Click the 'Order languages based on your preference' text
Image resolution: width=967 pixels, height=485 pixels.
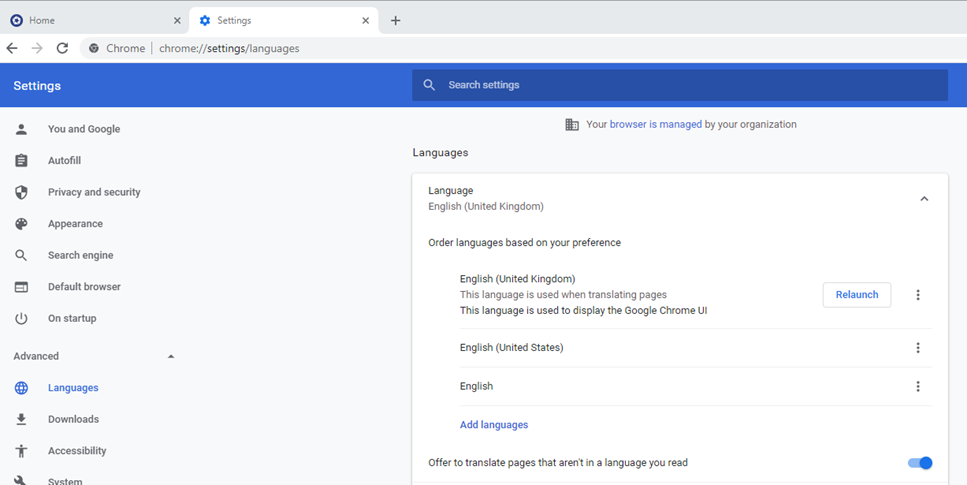tap(524, 242)
